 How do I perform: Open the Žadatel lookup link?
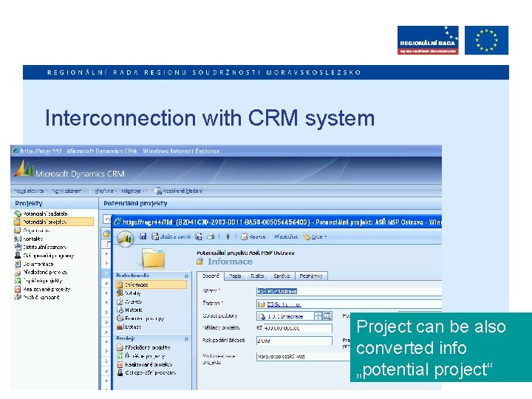coord(284,304)
